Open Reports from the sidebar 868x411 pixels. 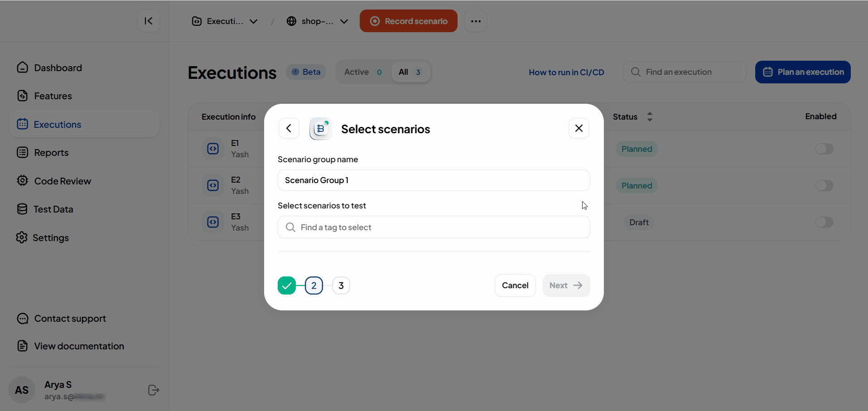51,153
